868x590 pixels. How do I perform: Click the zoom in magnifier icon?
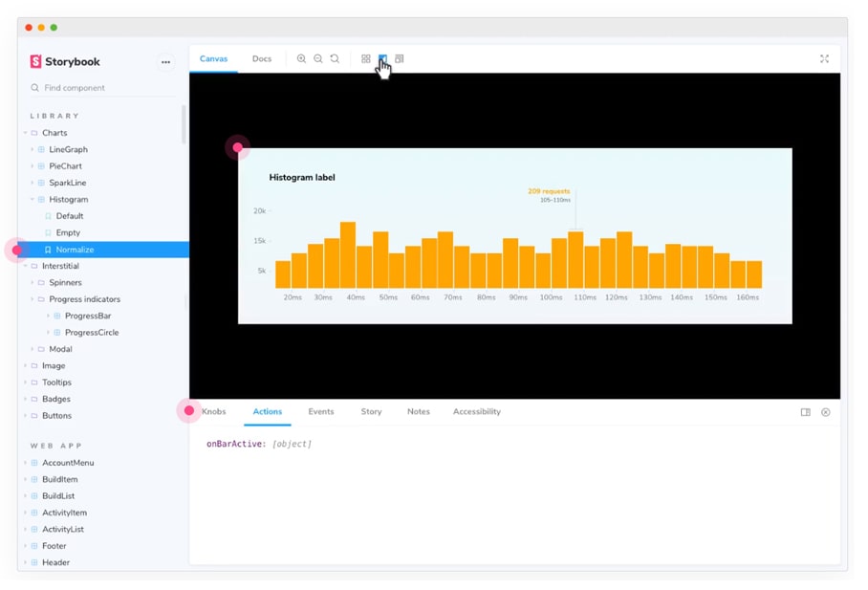[x=301, y=59]
